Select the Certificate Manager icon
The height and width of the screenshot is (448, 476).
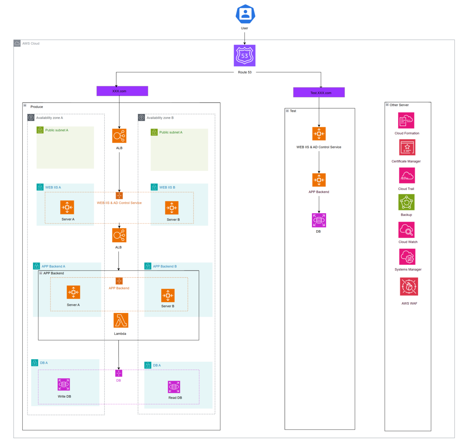click(x=407, y=147)
